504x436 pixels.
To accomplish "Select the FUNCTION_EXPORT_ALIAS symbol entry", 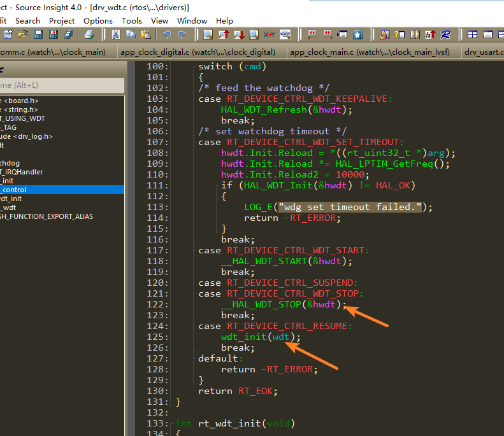I will [x=47, y=216].
